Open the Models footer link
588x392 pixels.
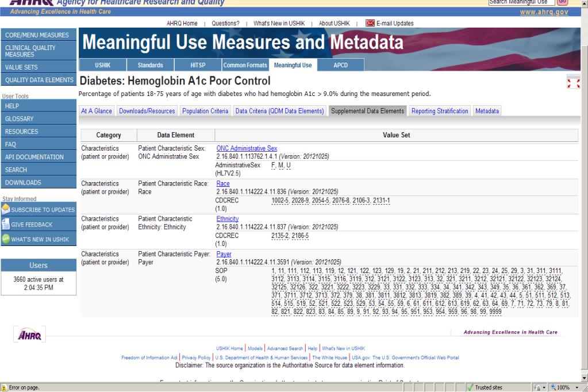click(255, 348)
